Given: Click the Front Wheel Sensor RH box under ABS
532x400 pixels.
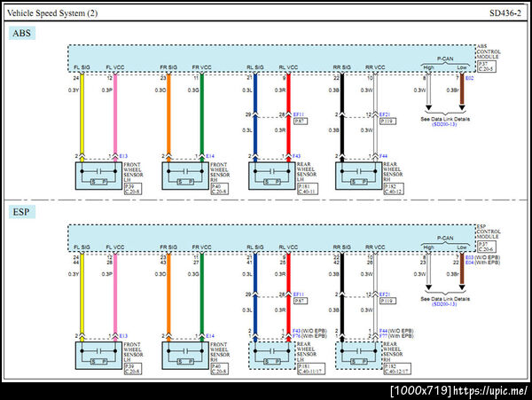Looking at the screenshot, I should [x=185, y=176].
